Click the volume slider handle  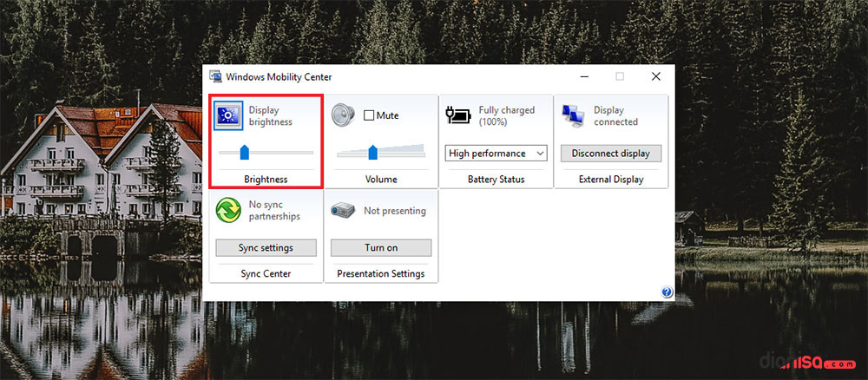pos(372,153)
